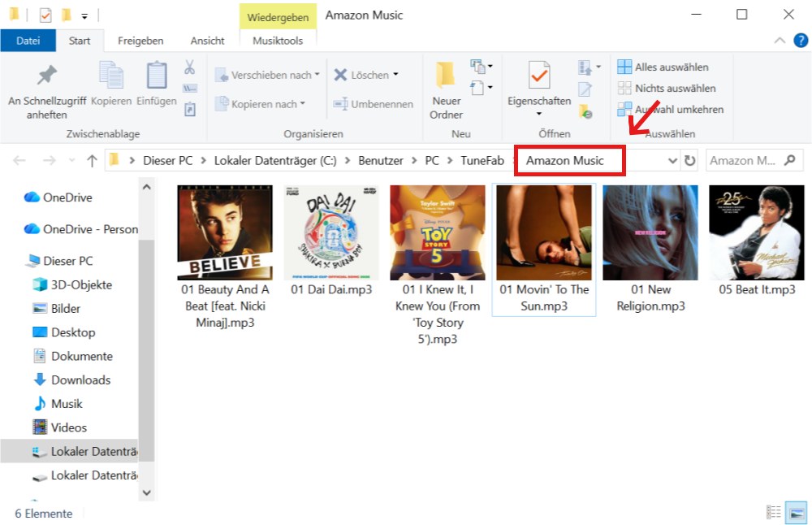Open the Freigeben ribbon tab

[140, 41]
